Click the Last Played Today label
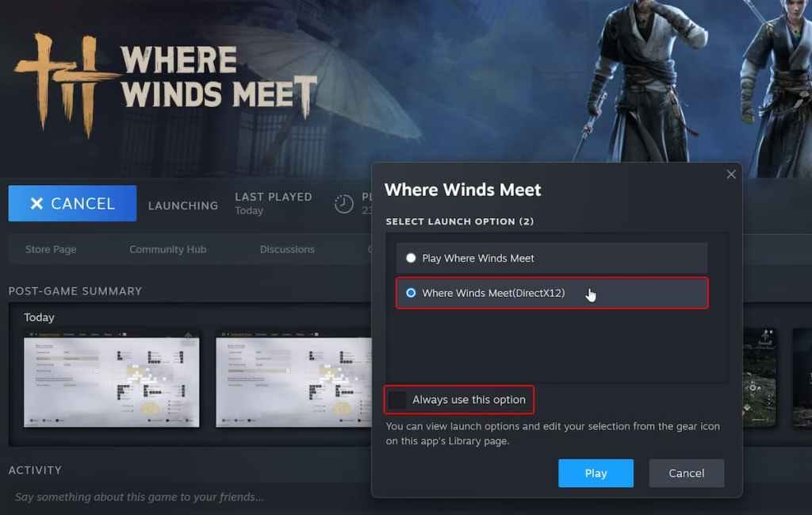 pyautogui.click(x=274, y=204)
